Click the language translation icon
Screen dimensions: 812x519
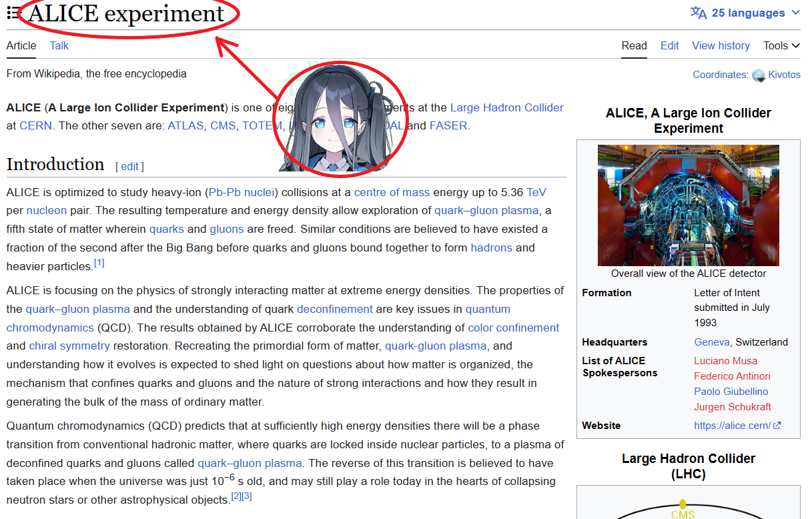[699, 13]
